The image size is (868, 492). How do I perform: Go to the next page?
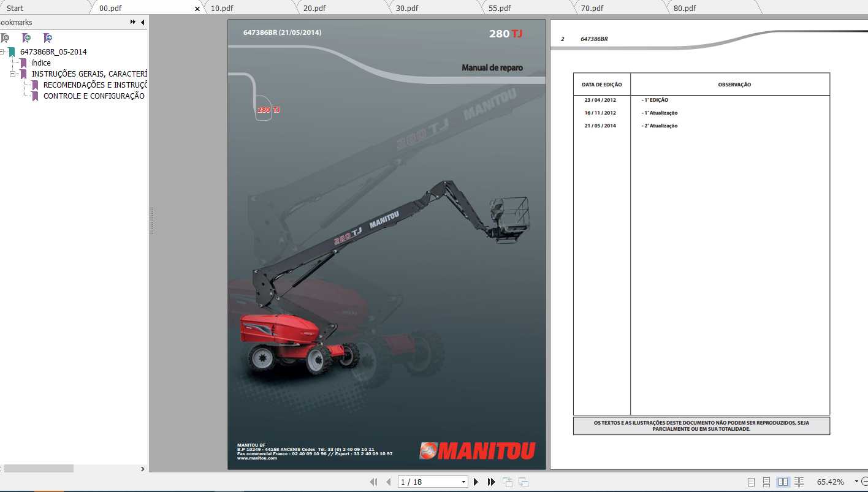pos(476,482)
